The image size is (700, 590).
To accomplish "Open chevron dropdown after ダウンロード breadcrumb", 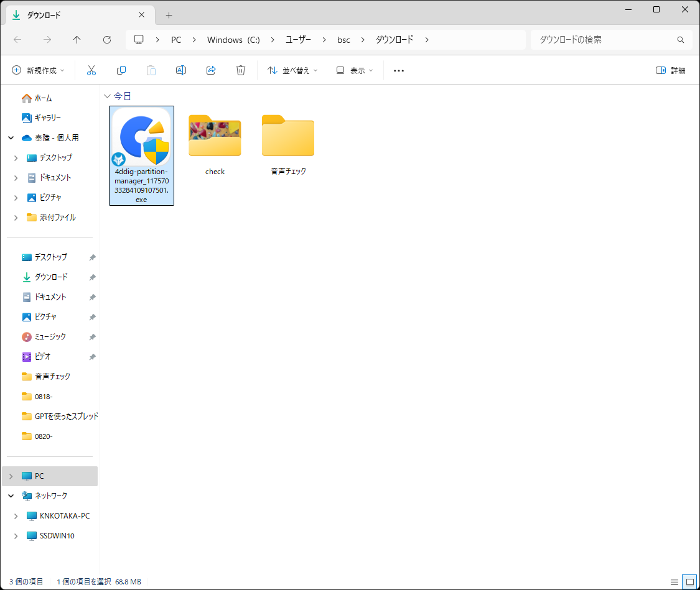I will (427, 40).
